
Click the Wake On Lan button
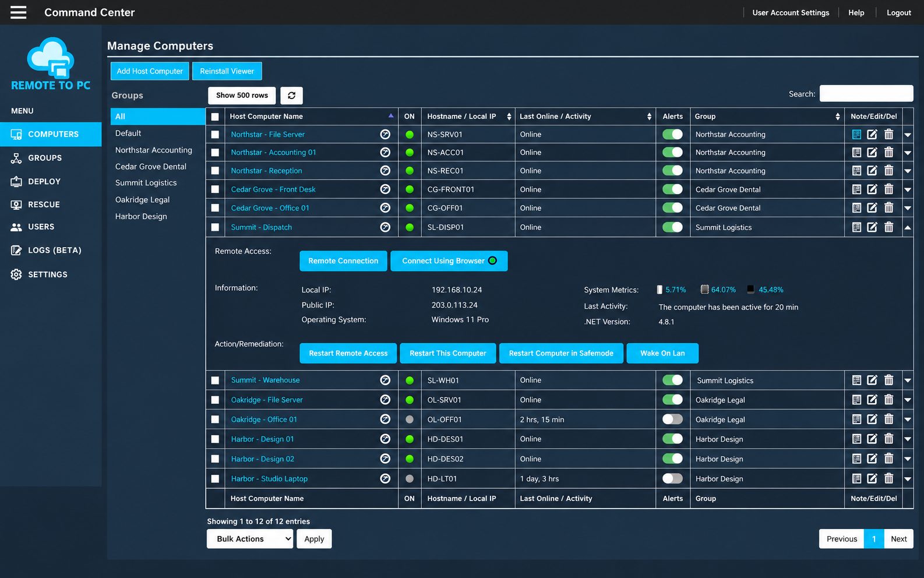click(x=662, y=353)
